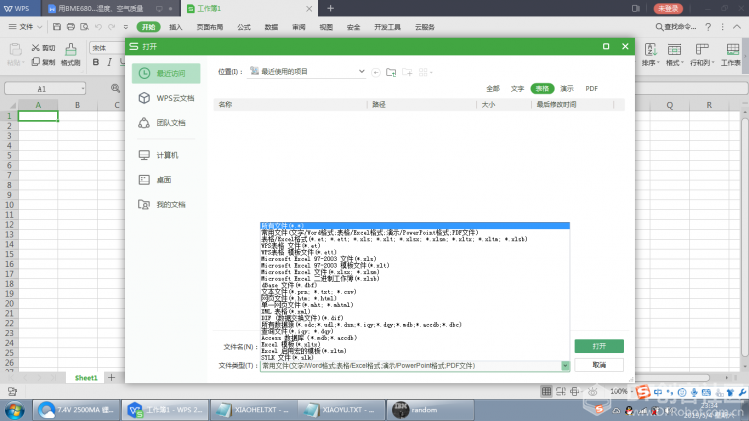Filter by PDF file type
This screenshot has height=421, width=749.
pos(591,88)
